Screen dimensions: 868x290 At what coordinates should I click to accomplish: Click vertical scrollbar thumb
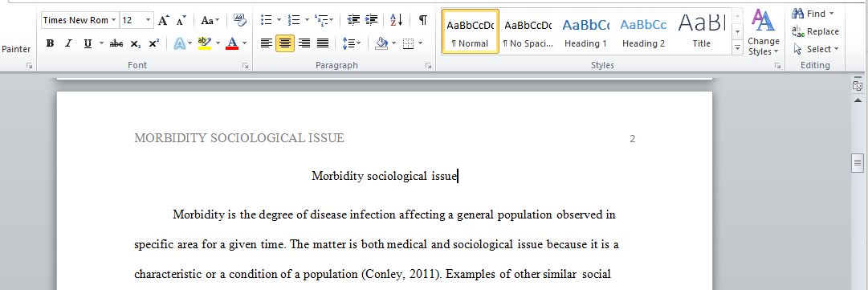pos(858,163)
